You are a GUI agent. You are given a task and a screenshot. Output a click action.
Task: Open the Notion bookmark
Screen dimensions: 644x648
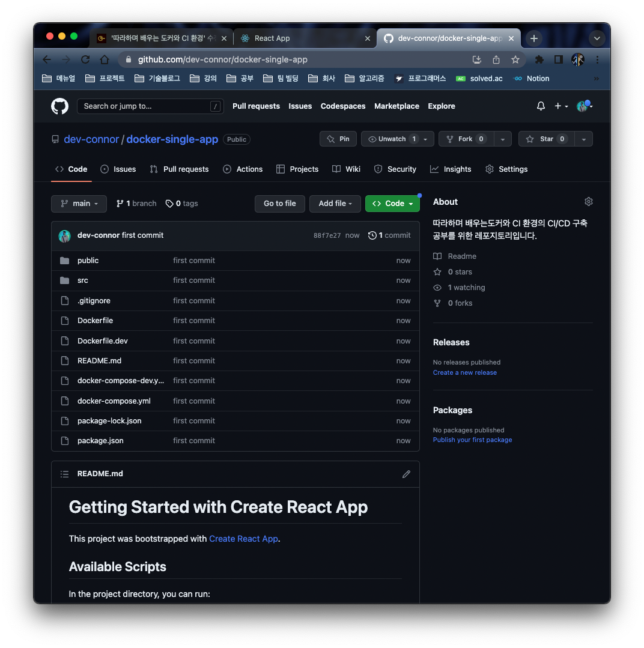(531, 79)
